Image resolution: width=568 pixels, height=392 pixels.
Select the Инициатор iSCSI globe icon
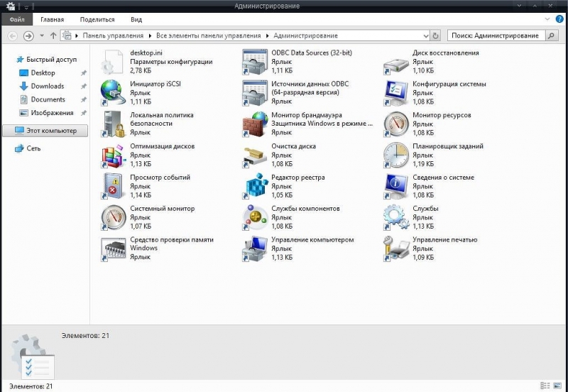[x=112, y=92]
